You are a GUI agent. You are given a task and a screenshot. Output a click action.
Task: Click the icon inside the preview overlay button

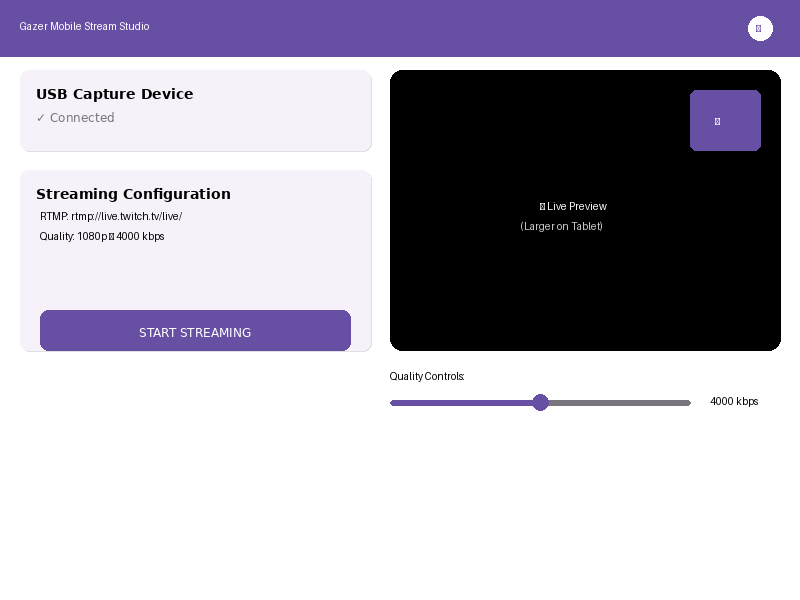click(717, 121)
